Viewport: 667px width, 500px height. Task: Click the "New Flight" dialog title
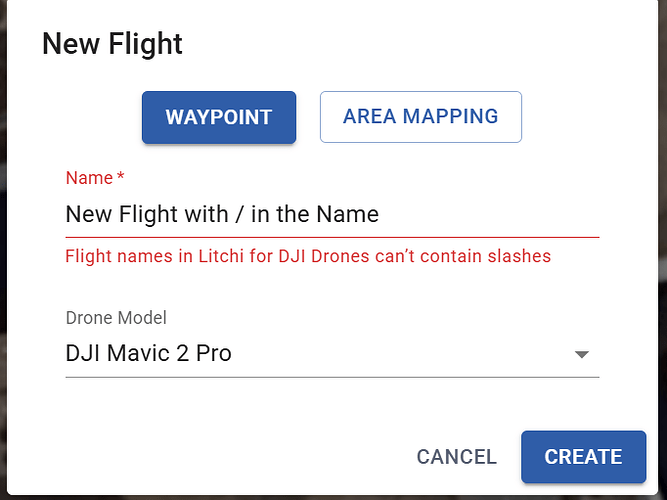point(112,44)
